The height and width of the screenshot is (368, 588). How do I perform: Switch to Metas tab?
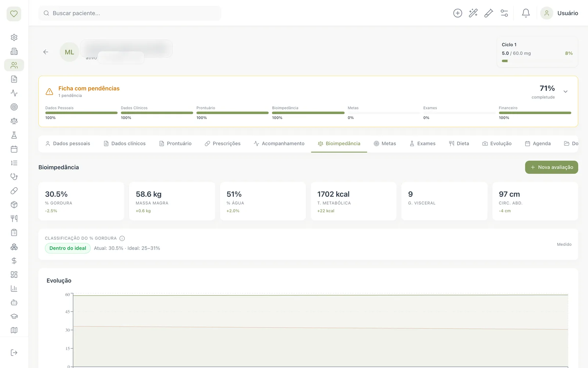pyautogui.click(x=385, y=144)
